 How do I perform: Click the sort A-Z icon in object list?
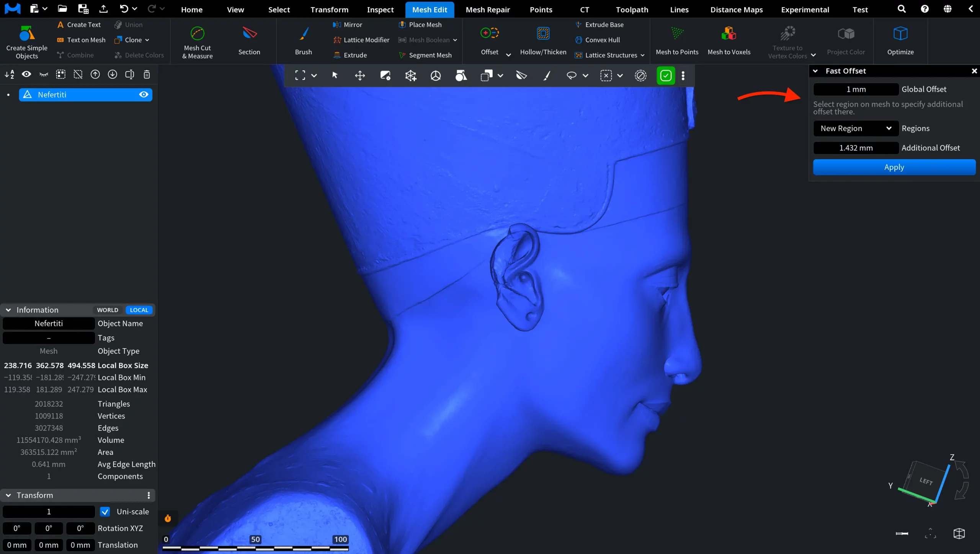click(x=10, y=74)
